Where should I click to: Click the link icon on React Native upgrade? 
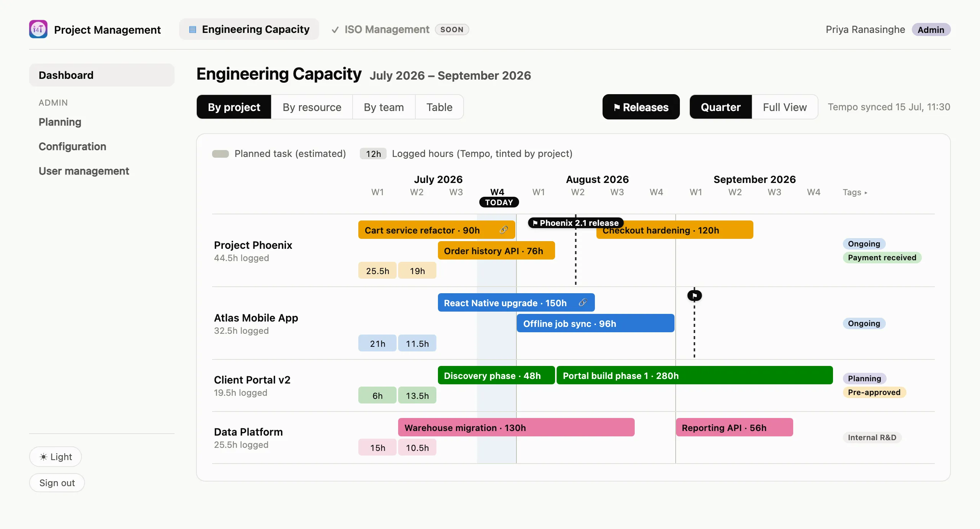tap(583, 302)
